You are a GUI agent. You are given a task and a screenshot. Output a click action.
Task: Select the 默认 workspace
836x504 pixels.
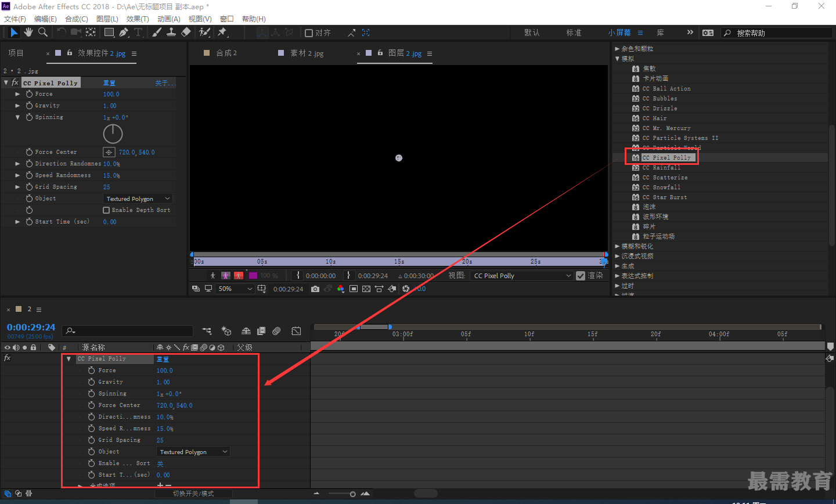pyautogui.click(x=532, y=33)
